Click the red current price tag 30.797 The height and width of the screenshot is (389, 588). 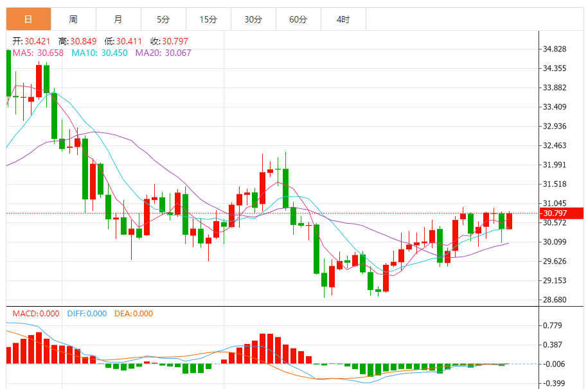click(562, 213)
